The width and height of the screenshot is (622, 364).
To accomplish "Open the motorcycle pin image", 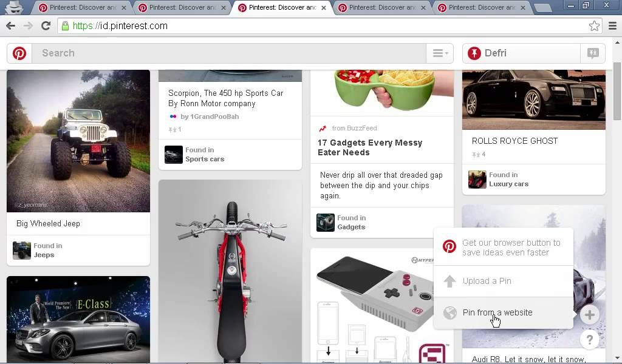I will tap(230, 271).
